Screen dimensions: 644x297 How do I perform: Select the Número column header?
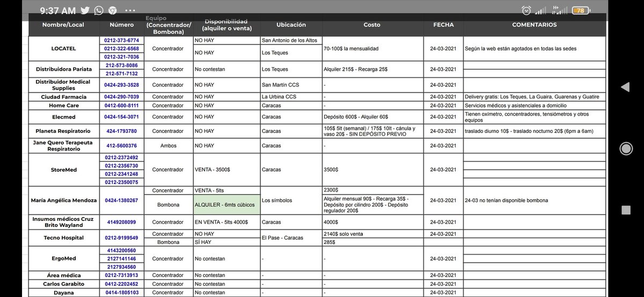(121, 25)
